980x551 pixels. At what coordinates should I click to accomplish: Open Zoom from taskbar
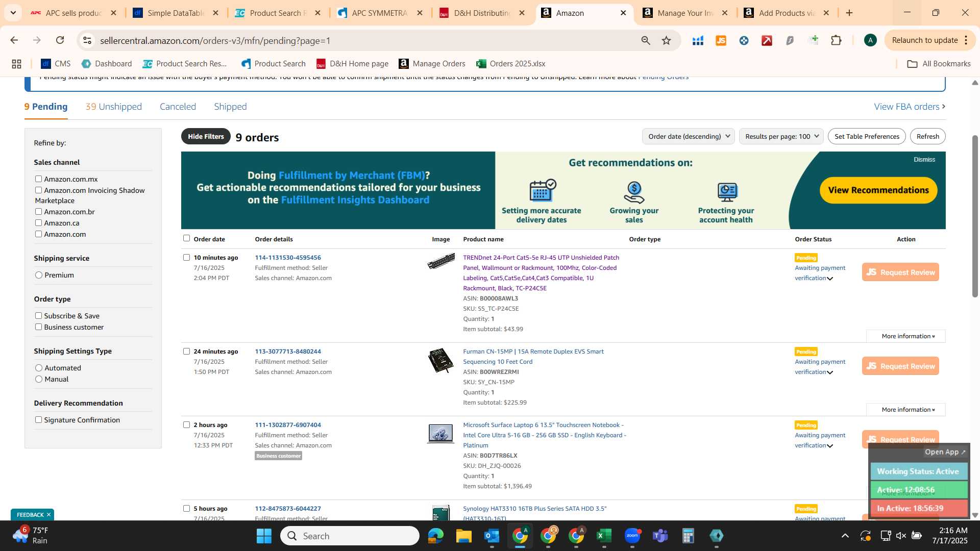[632, 536]
